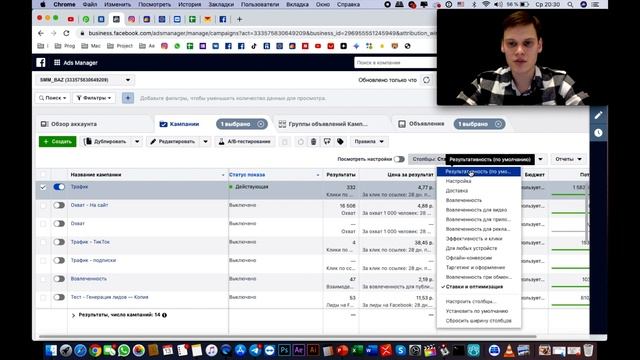This screenshot has height=360, width=640.
Task: Uncheck the checkbox for the "Трафик" campaign
Action: tap(43, 187)
